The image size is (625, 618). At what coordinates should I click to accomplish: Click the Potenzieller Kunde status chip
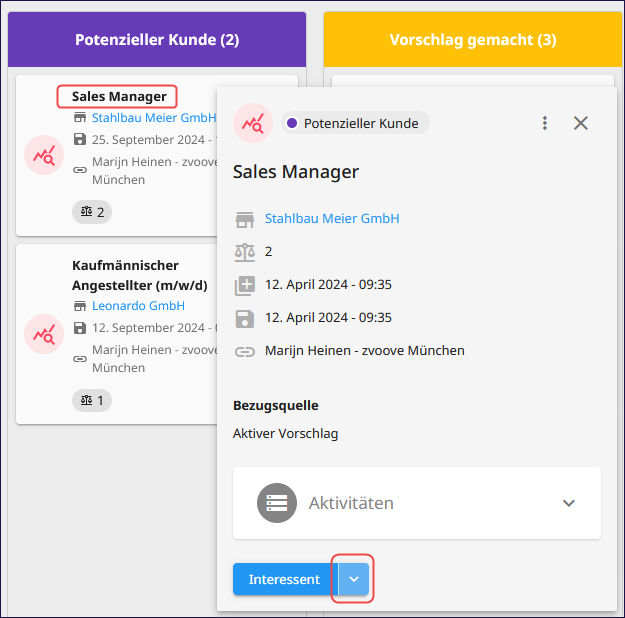click(355, 123)
